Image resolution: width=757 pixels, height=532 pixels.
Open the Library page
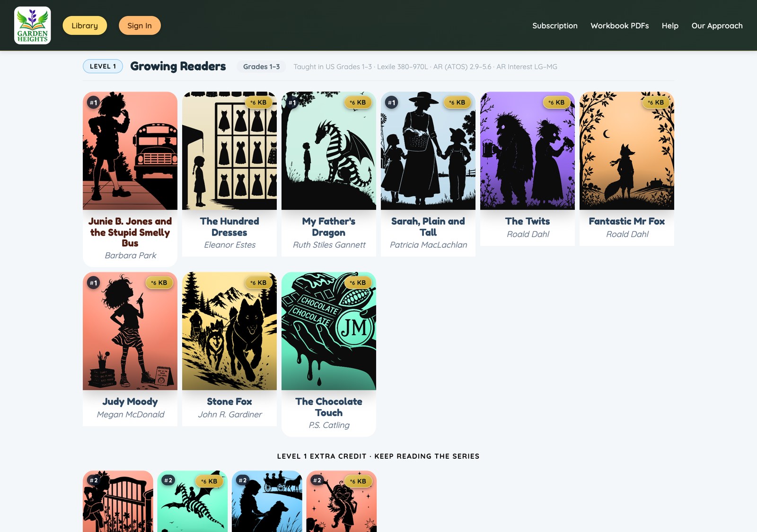click(85, 26)
